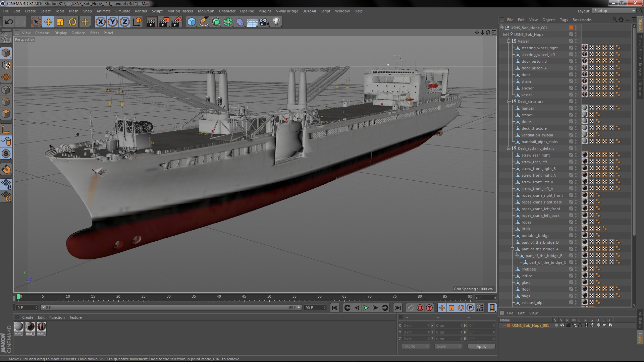This screenshot has height=362, width=644.
Task: Open V-Ray Bridge menu
Action: click(287, 11)
